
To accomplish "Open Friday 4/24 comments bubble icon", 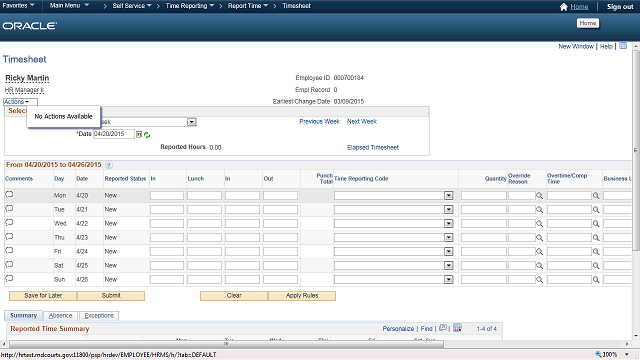I will click(9, 251).
